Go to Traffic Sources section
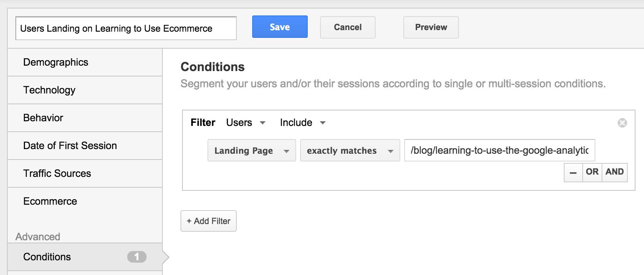 [85, 173]
